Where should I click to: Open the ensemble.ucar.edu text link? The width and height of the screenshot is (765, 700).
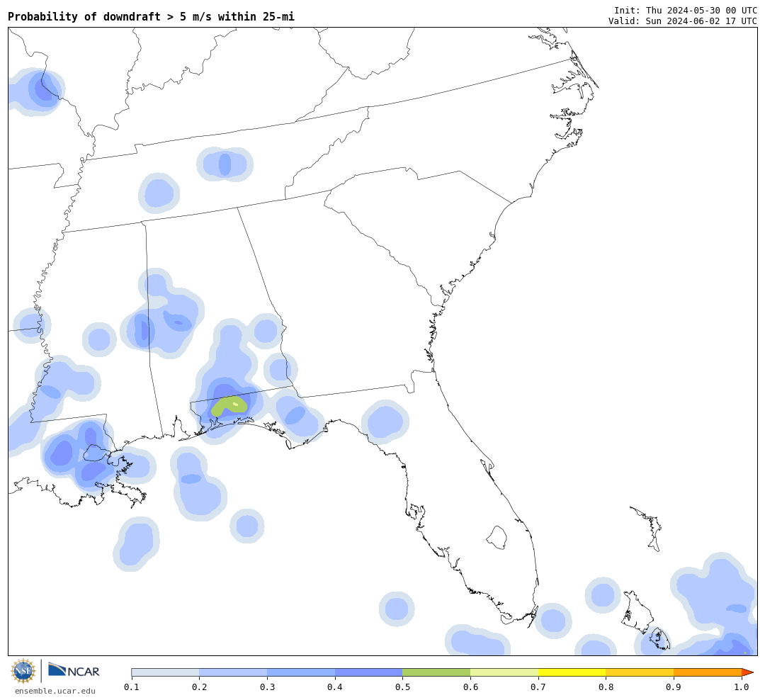click(x=55, y=691)
